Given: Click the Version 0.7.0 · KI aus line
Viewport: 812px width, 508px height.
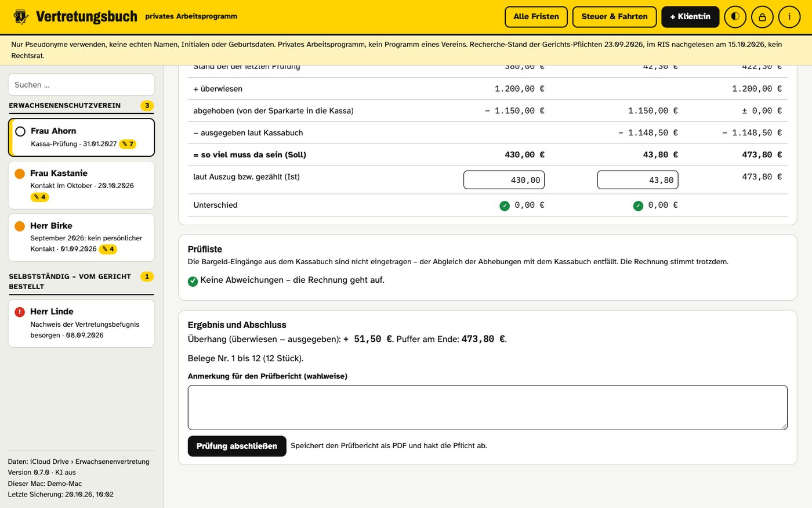Looking at the screenshot, I should click(x=42, y=473).
